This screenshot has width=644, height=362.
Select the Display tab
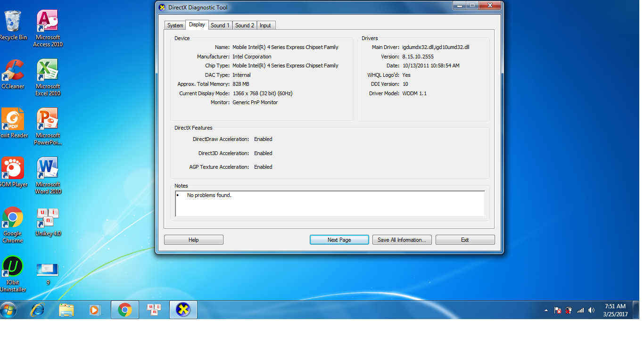click(197, 25)
